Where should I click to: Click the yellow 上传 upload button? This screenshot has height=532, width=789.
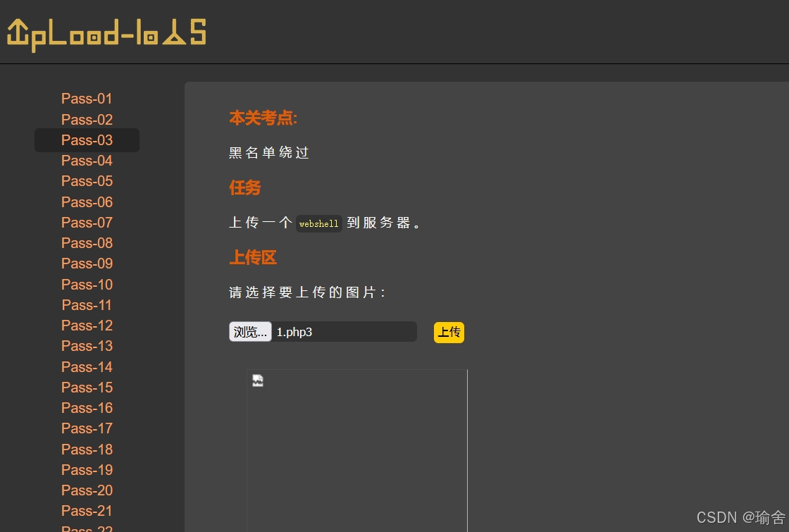[449, 332]
